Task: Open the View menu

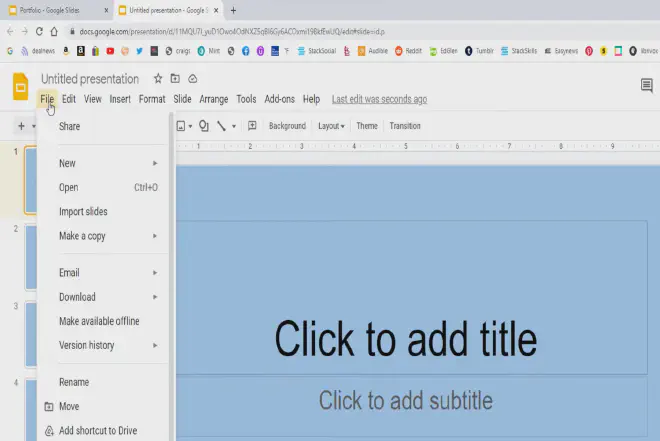Action: [93, 99]
